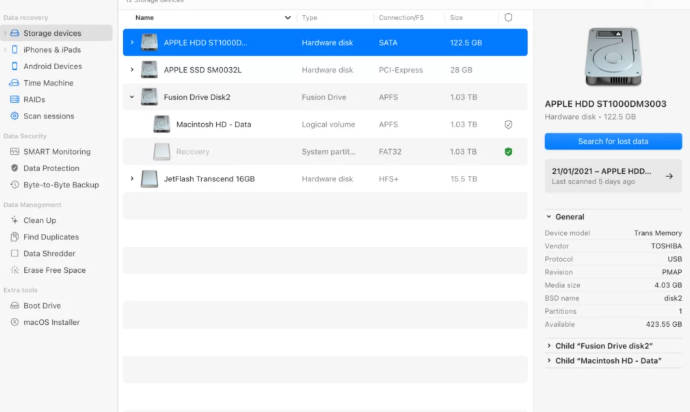The width and height of the screenshot is (690, 412).
Task: Open Android Devices section
Action: click(52, 66)
